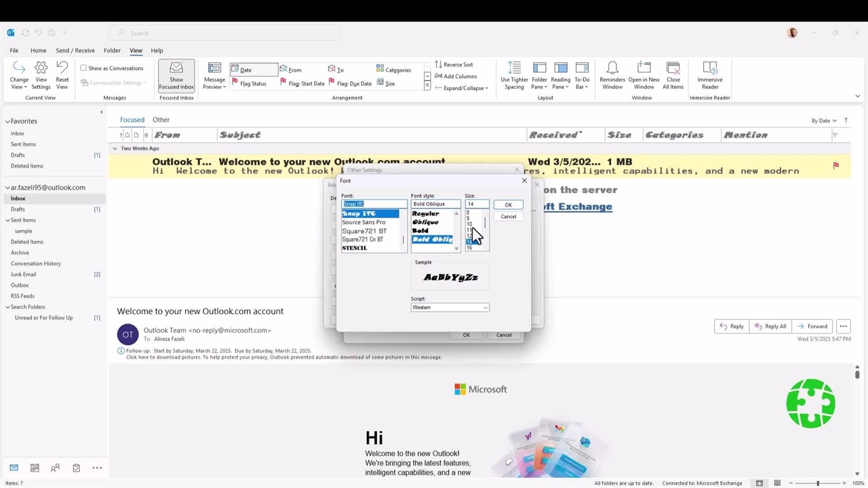Open the Send / Receive ribbon tab
Screen dimensions: 868x488
75,50
